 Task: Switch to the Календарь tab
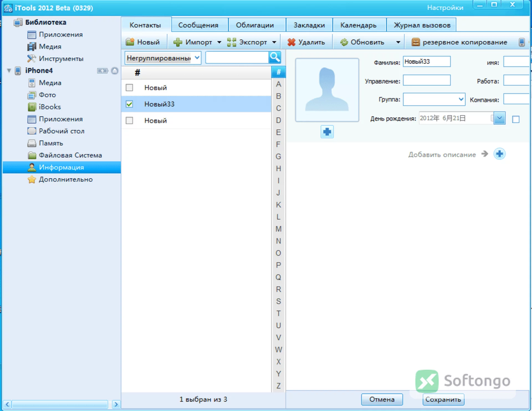click(x=358, y=25)
